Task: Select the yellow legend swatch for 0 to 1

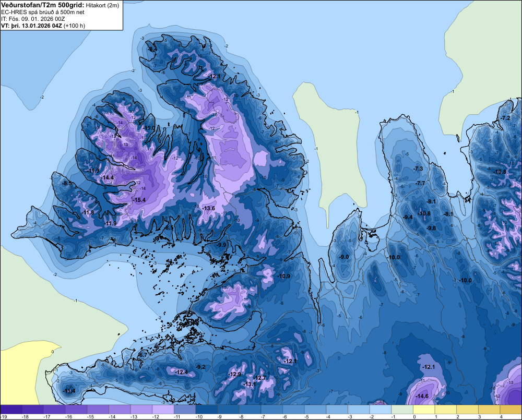Action: [x=424, y=410]
